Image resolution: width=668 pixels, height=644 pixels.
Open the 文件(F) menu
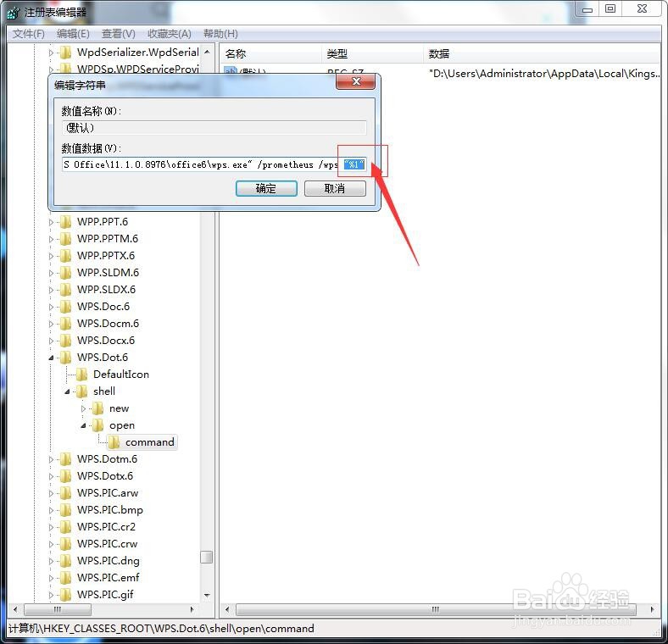[29, 34]
